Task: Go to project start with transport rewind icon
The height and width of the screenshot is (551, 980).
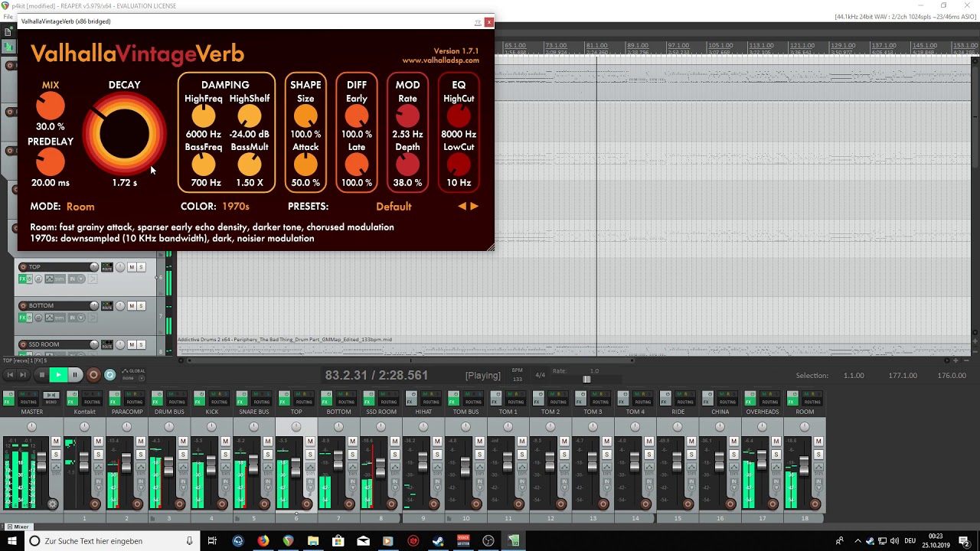Action: (10, 375)
